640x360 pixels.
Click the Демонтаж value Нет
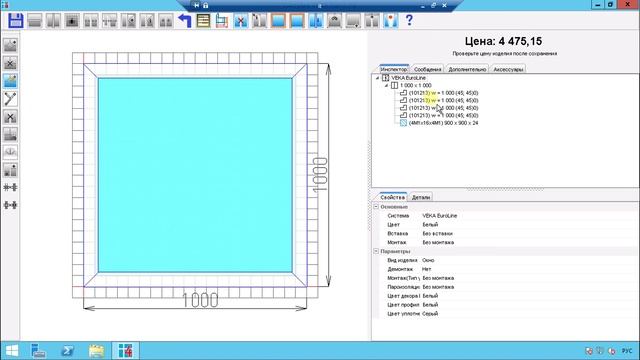click(x=427, y=269)
